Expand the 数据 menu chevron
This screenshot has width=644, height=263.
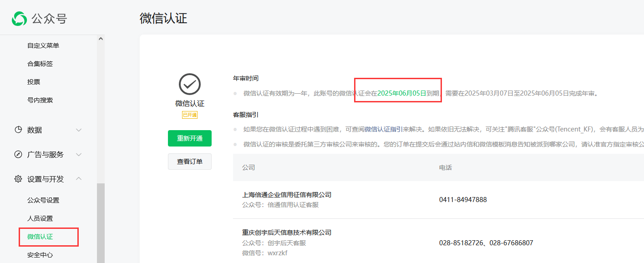tap(79, 130)
